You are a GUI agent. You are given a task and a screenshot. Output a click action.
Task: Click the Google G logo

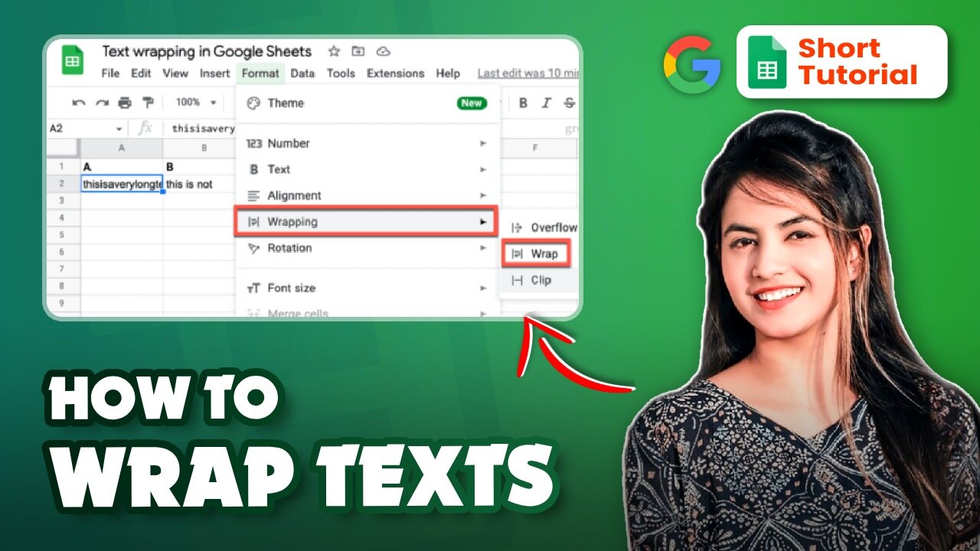(692, 64)
